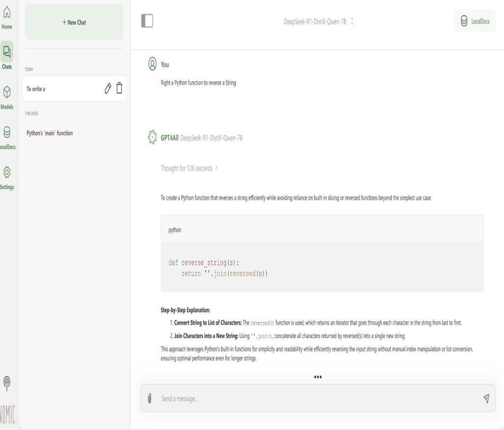The image size is (504, 430).
Task: Click the Nomic logo at bottom left
Action: pos(6,383)
